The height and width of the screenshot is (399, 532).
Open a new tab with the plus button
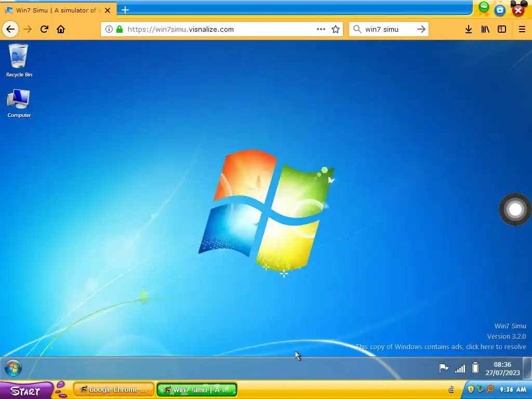(x=125, y=10)
